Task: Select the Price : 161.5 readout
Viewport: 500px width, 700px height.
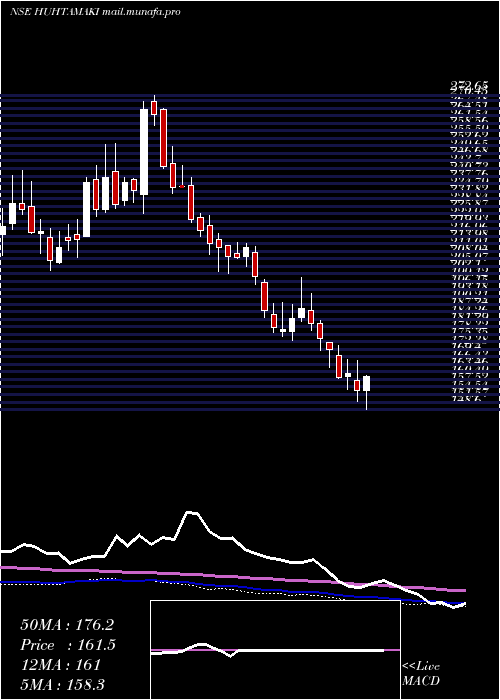Action: pos(68,645)
